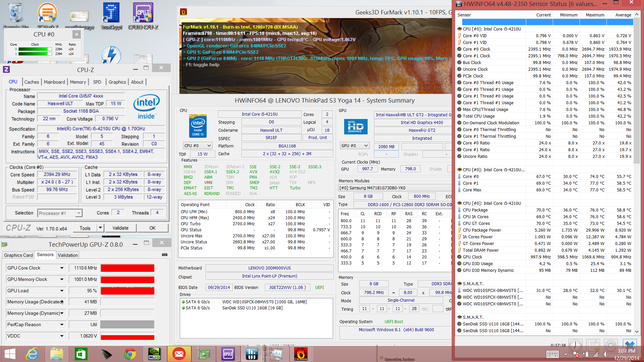Launch Google Chrome from the taskbar
Viewport: 644px width, 362px height.
tap(130, 354)
